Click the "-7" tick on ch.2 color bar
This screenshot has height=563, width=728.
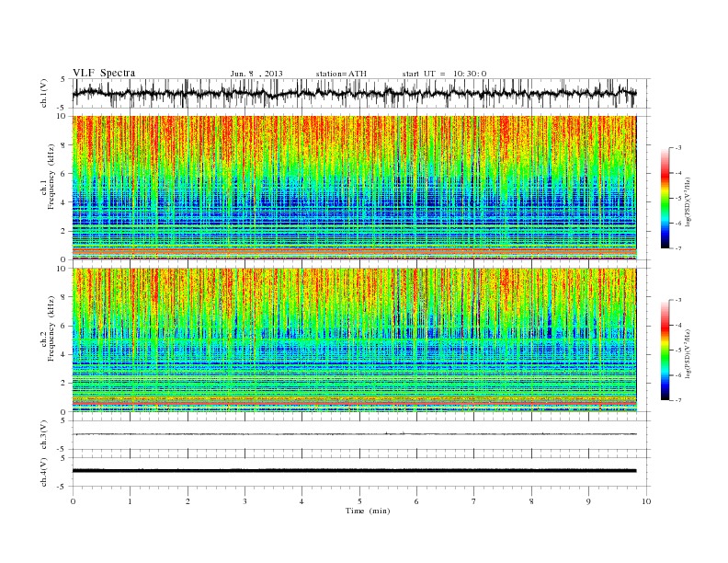tap(677, 400)
